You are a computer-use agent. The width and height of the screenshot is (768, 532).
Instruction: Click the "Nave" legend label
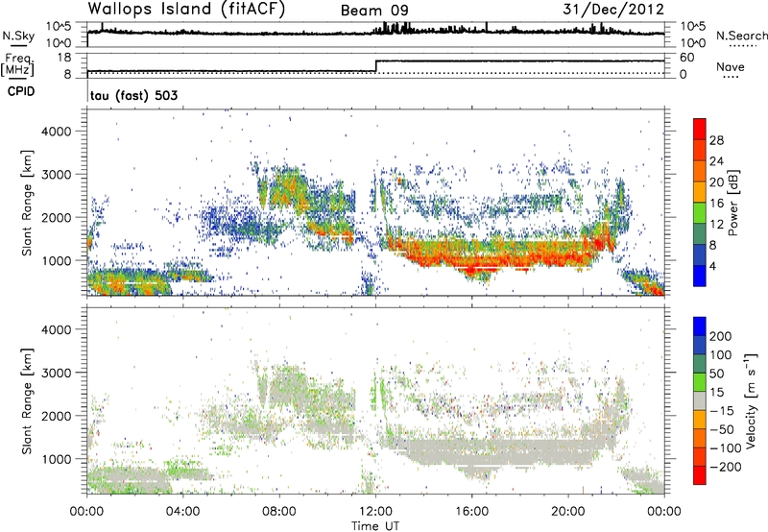tap(731, 66)
